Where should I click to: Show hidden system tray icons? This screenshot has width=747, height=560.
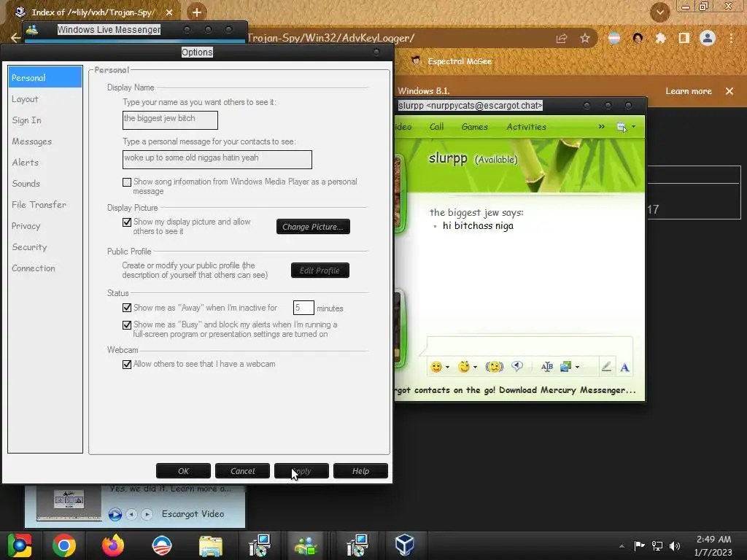[x=622, y=546]
